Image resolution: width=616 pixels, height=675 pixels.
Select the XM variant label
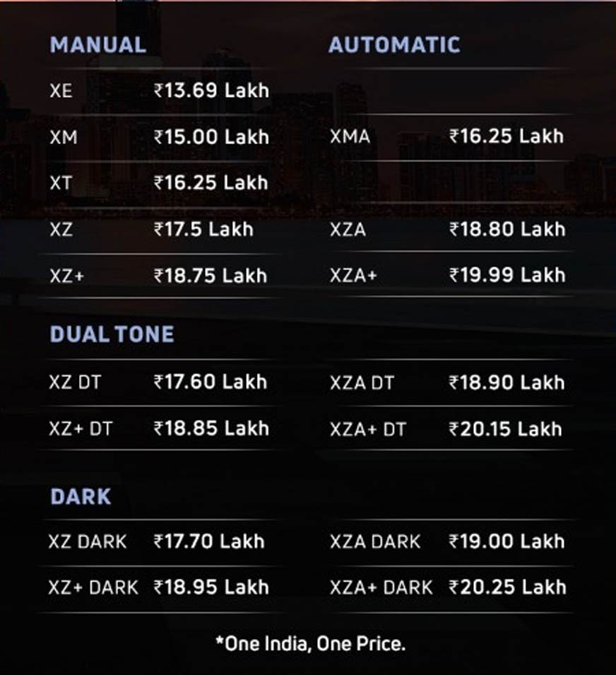click(64, 137)
